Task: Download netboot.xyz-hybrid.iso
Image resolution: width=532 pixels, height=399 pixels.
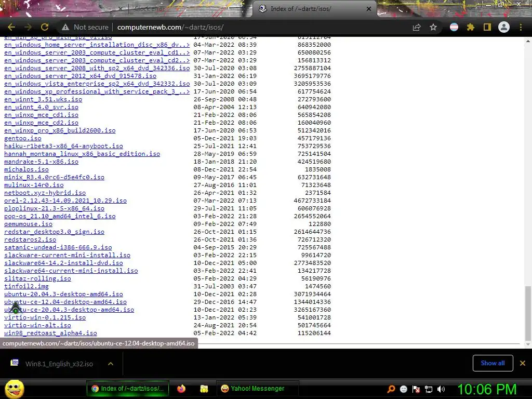Action: [45, 193]
